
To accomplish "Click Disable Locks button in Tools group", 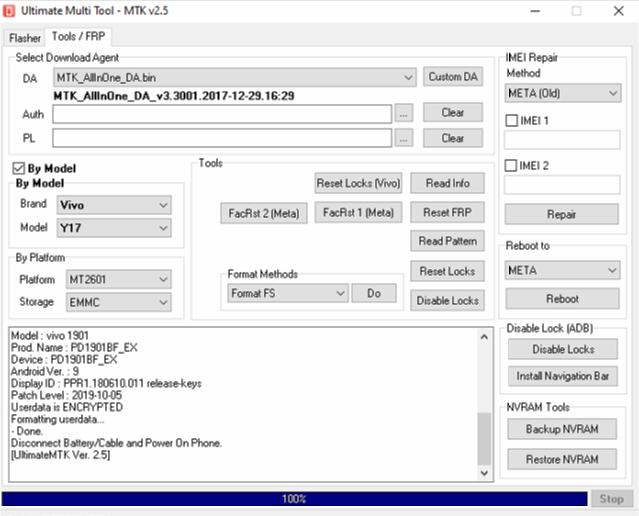I will (x=447, y=300).
